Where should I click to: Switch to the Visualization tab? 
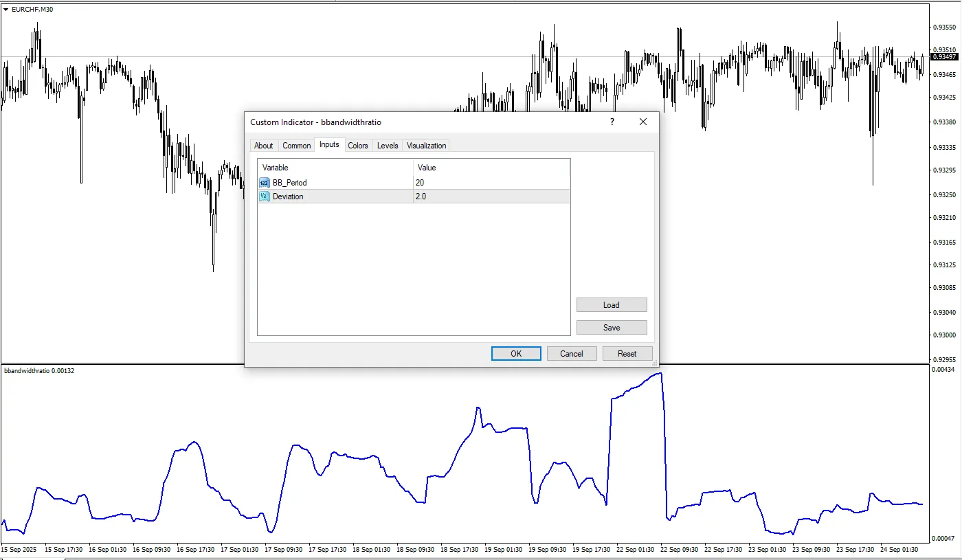[426, 146]
